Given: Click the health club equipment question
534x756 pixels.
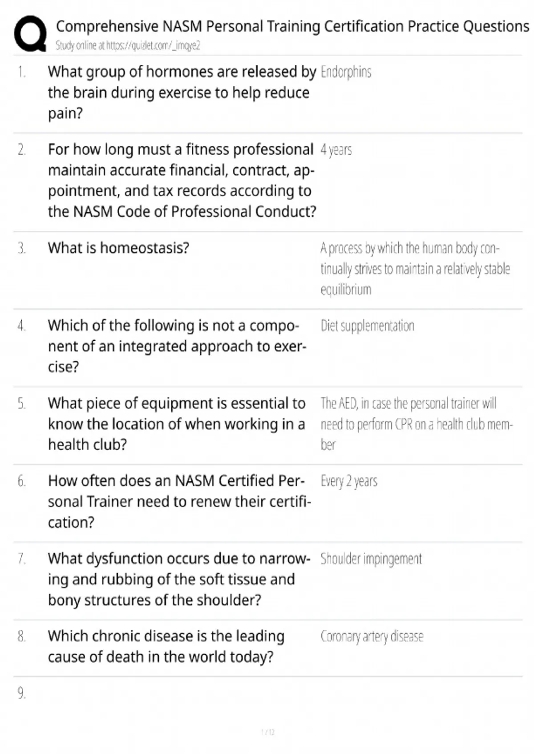Looking at the screenshot, I should tap(176, 424).
